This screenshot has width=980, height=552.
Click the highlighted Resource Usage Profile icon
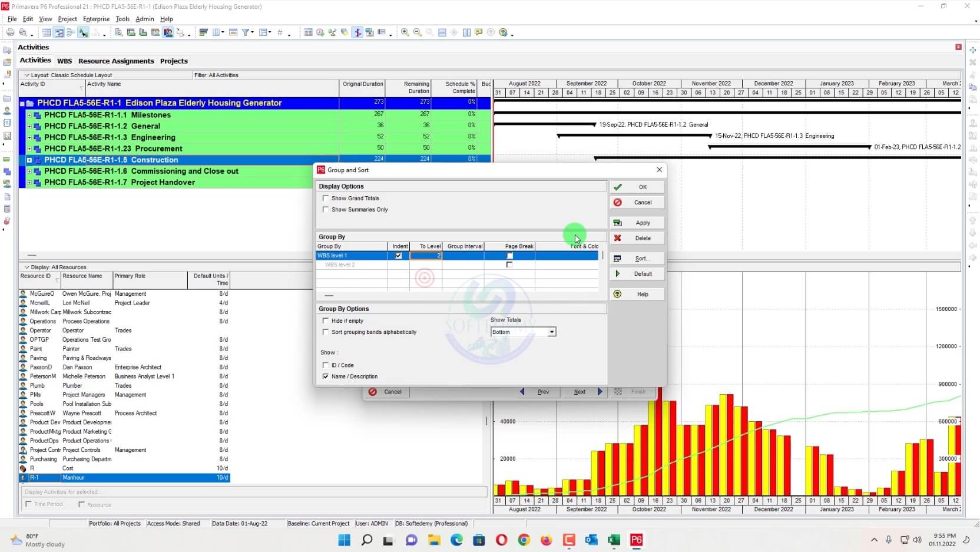click(x=168, y=32)
